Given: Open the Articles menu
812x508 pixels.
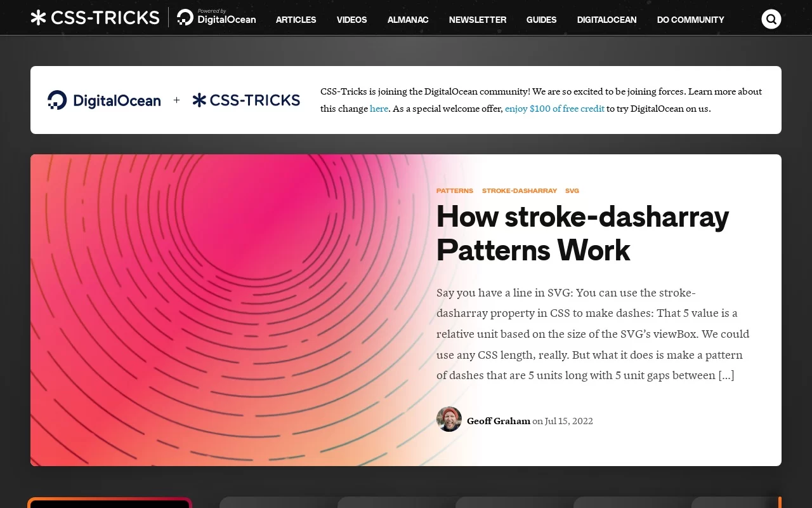Looking at the screenshot, I should 296,20.
